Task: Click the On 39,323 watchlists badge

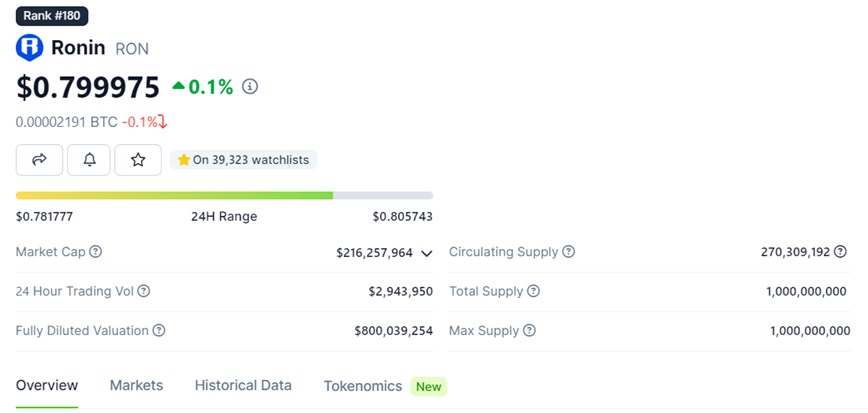Action: [244, 160]
